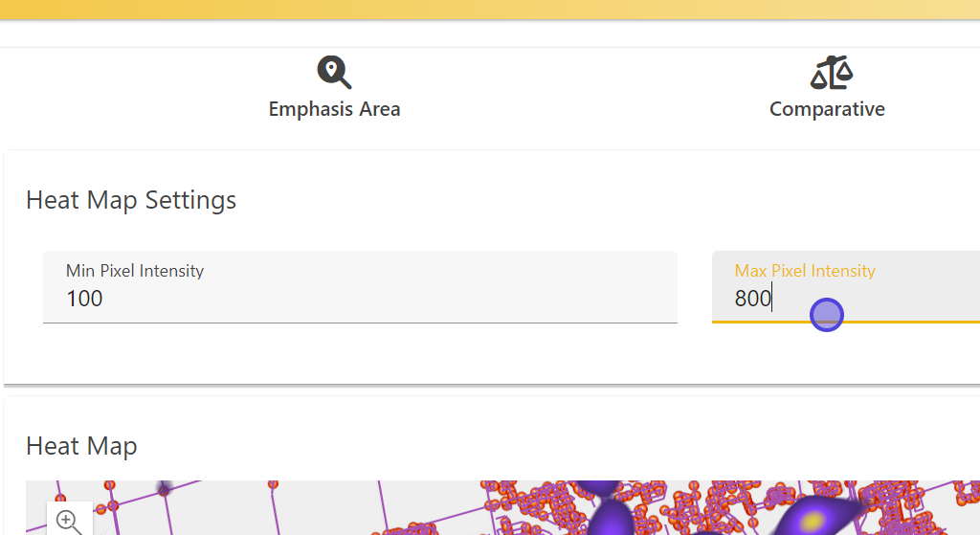Select the dark purple node at map's top-left

click(164, 490)
